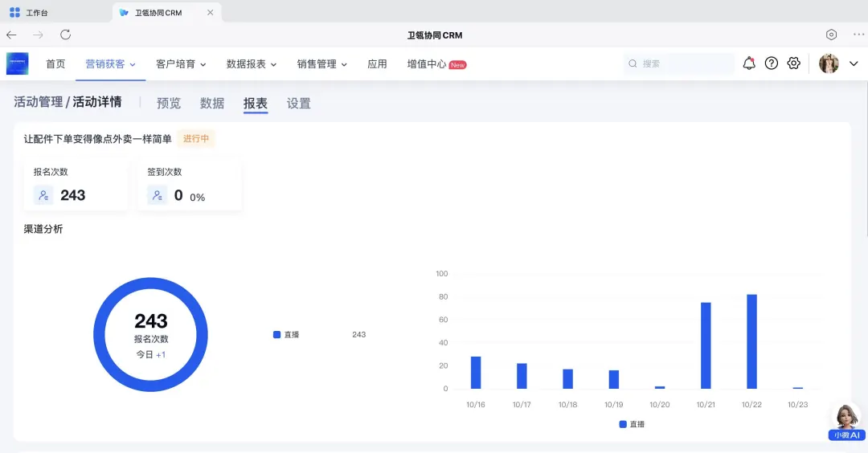Open the help question mark icon
Screen dimensions: 868x453
pos(772,63)
